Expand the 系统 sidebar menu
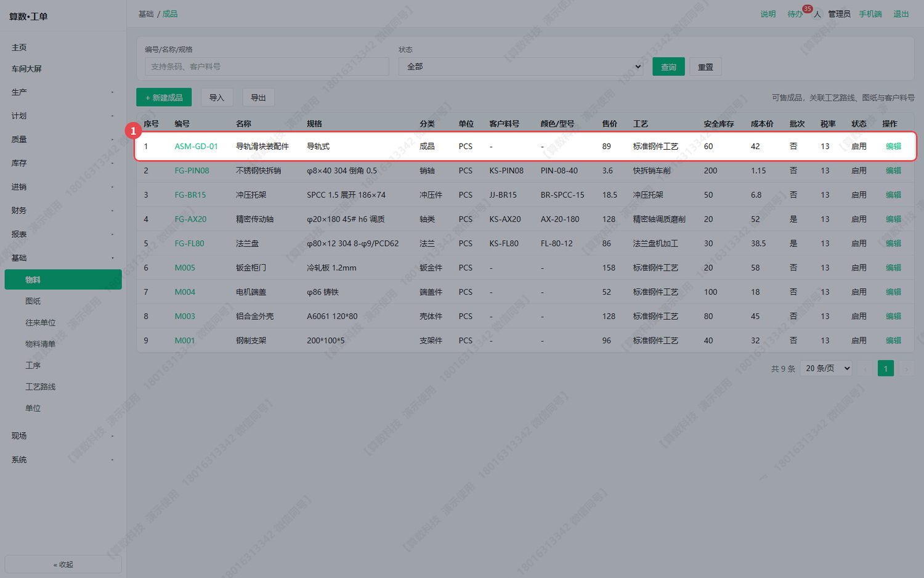 point(63,460)
